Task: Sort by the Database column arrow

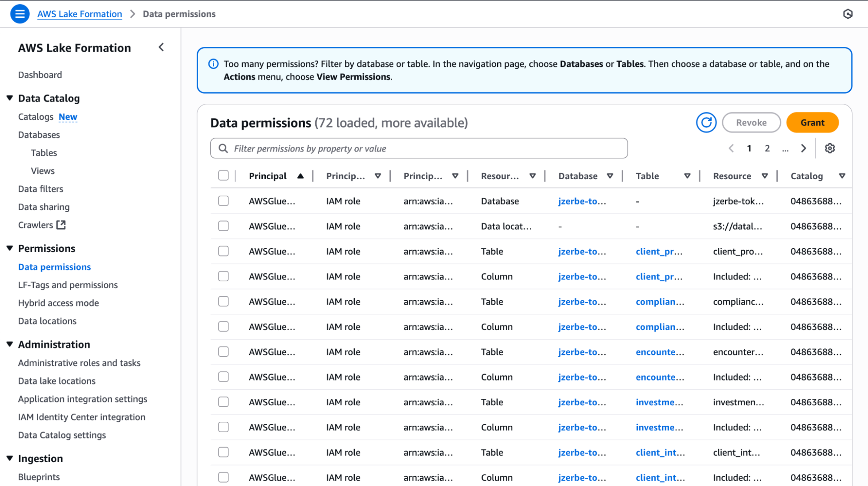Action: pyautogui.click(x=610, y=176)
